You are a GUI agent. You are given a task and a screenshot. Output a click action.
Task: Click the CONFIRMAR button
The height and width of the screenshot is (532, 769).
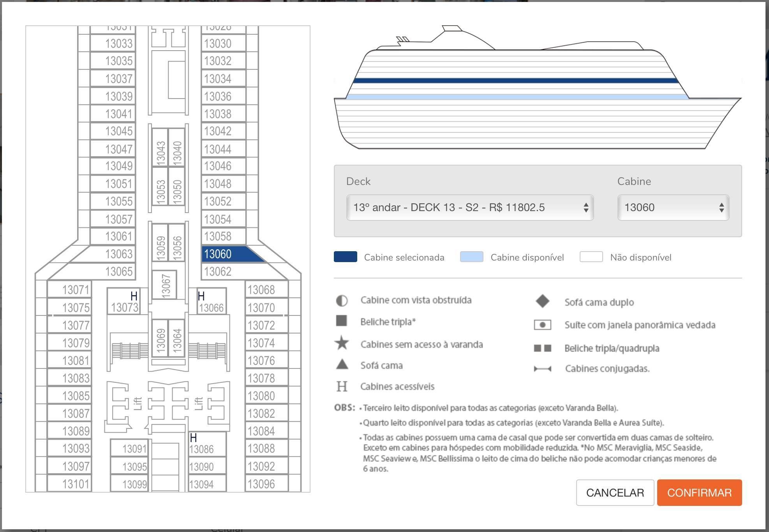(699, 493)
